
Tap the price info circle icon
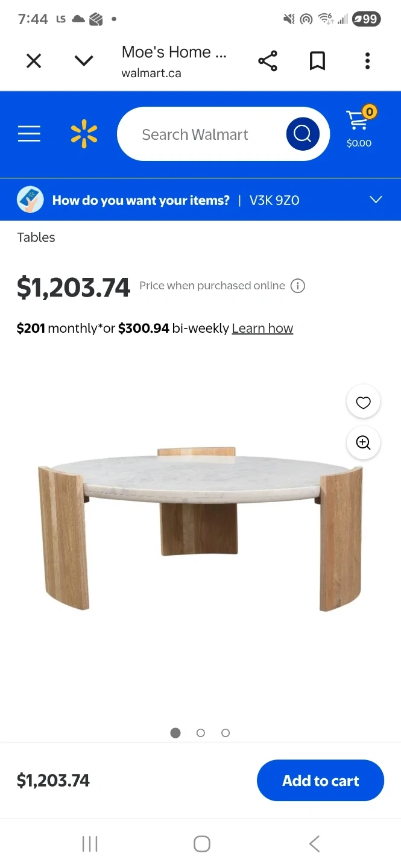(298, 286)
